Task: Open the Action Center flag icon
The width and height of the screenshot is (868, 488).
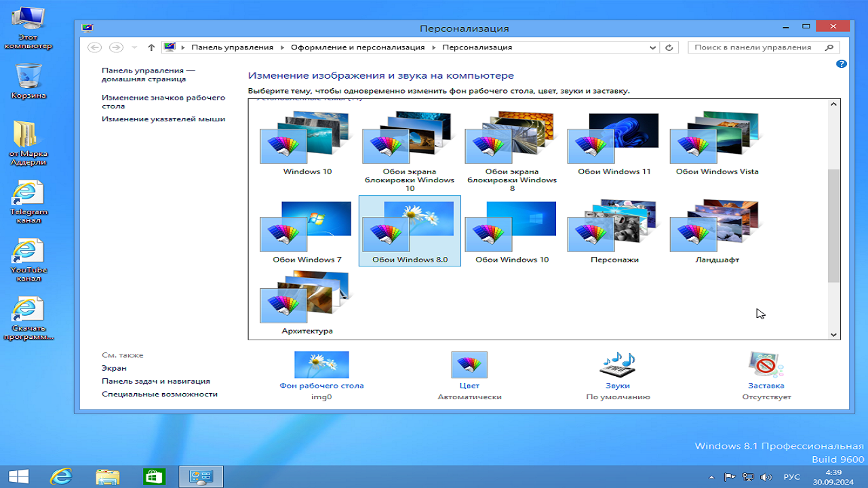Action: (x=730, y=476)
